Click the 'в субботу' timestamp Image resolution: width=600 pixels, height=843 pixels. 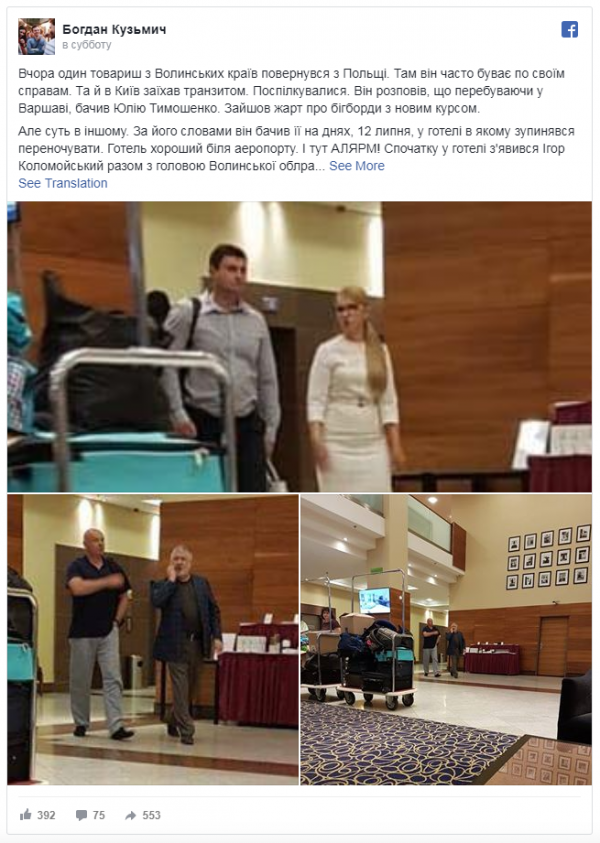[87, 45]
